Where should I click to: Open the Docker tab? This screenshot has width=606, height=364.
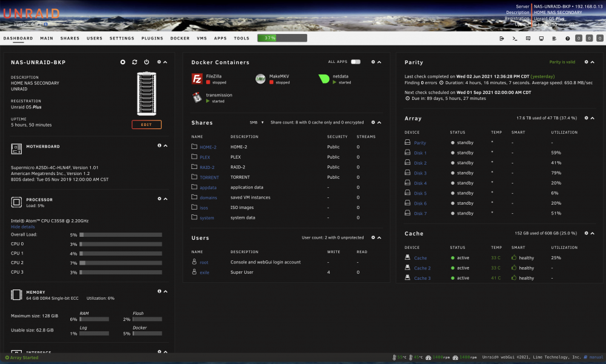pyautogui.click(x=180, y=38)
